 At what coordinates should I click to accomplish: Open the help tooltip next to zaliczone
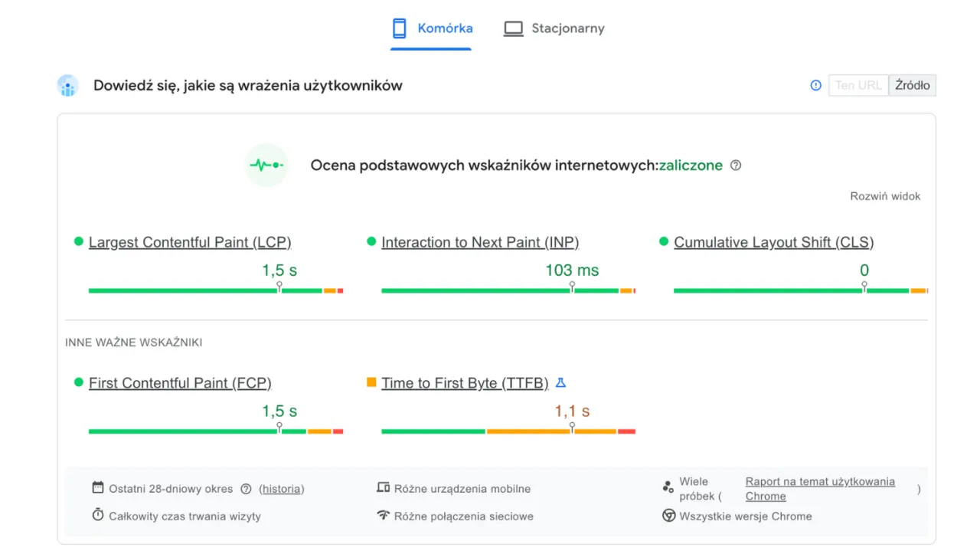[x=736, y=165]
